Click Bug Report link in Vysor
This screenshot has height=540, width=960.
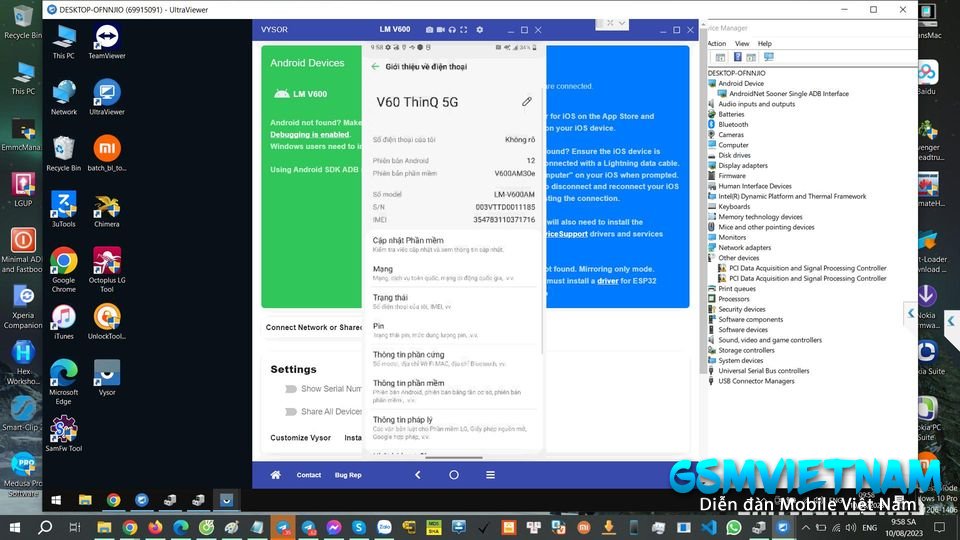tap(348, 475)
